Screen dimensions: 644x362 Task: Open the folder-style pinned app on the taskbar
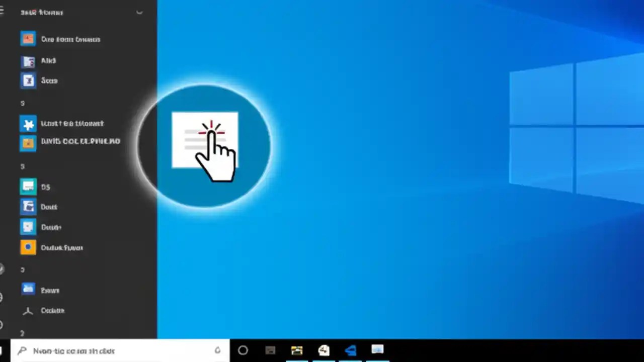[x=296, y=350]
